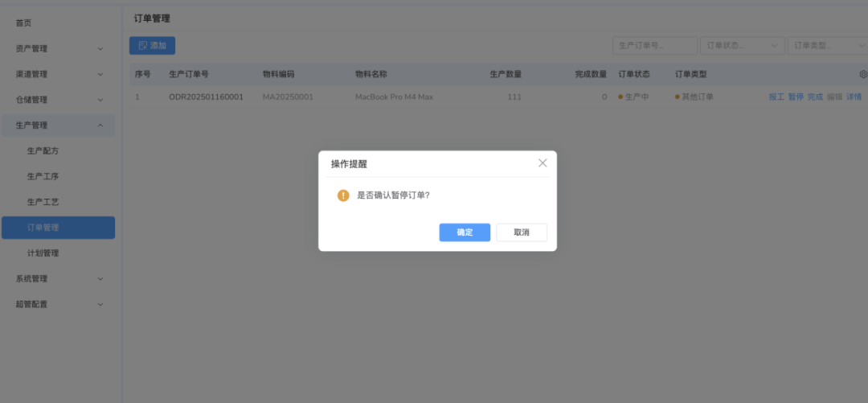868x403 pixels.
Task: Focus the 生产订单号 search field
Action: coord(655,46)
